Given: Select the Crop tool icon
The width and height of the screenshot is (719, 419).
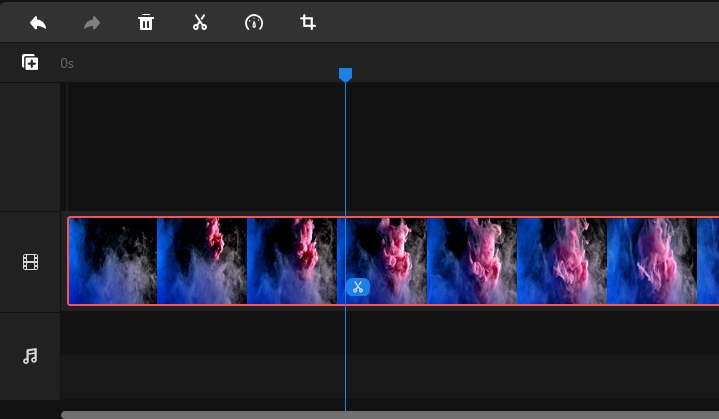Looking at the screenshot, I should pyautogui.click(x=308, y=22).
